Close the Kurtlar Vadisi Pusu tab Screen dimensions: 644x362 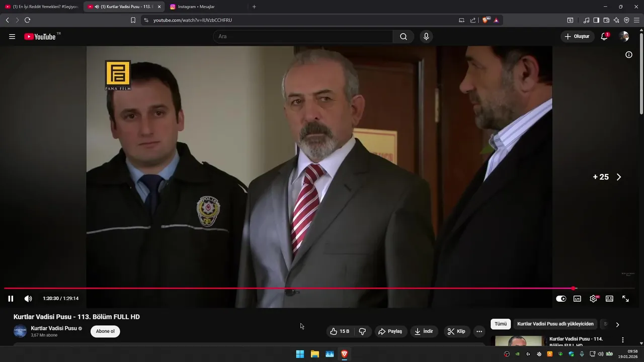pyautogui.click(x=159, y=7)
